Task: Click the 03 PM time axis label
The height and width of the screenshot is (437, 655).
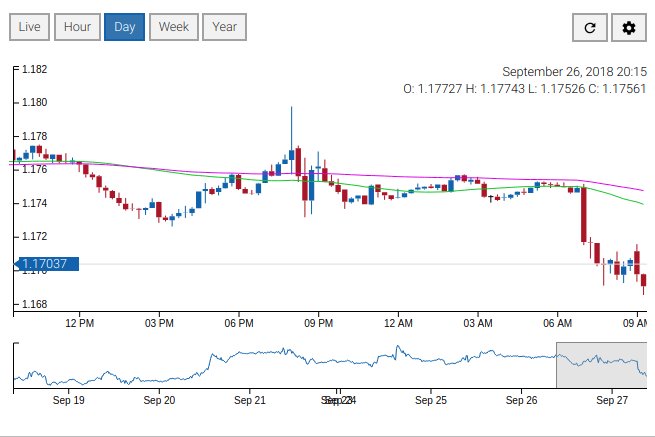Action: coord(159,323)
